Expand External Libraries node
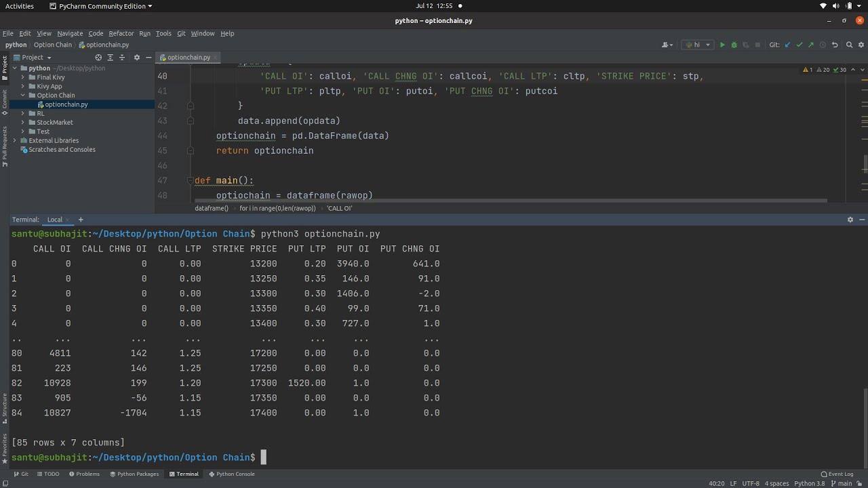This screenshot has height=488, width=868. point(14,140)
